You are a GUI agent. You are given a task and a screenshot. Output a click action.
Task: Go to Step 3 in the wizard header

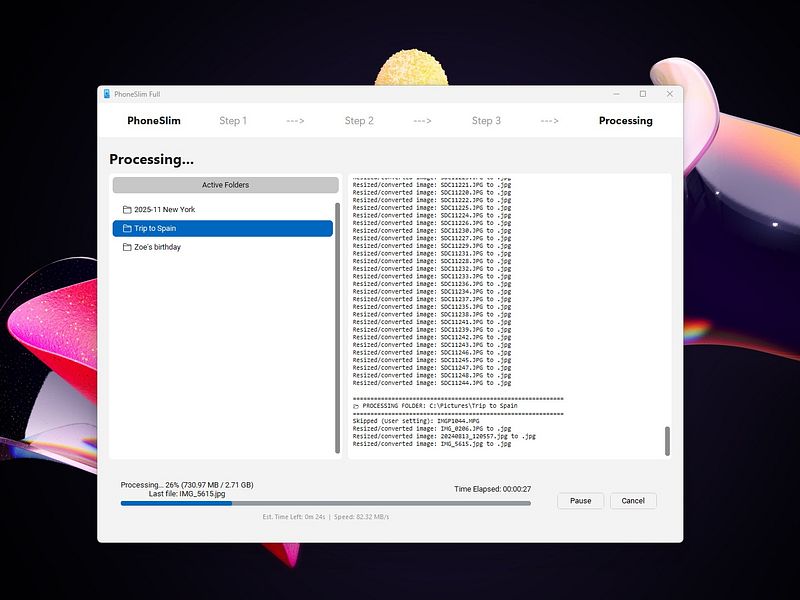pyautogui.click(x=486, y=121)
